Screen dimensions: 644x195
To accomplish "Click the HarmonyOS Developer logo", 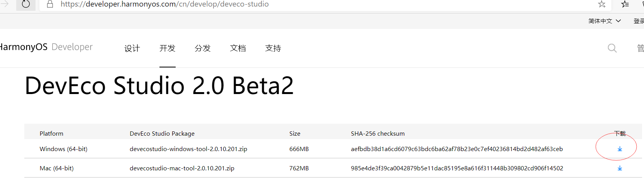I will 46,47.
